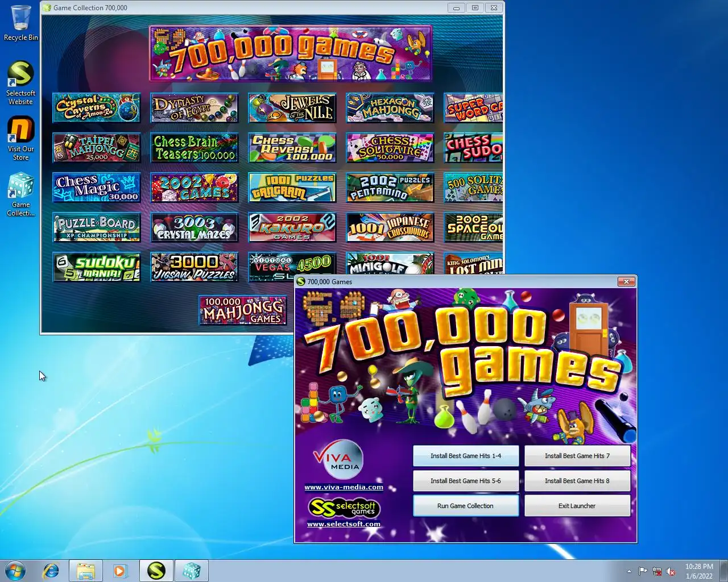Launch Chess Brain Teasers 100,000 tile
728x582 pixels.
194,148
